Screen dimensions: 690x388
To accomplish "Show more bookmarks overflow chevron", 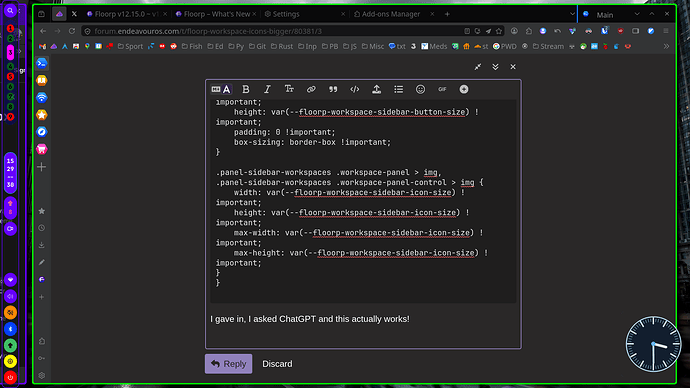I will 666,46.
